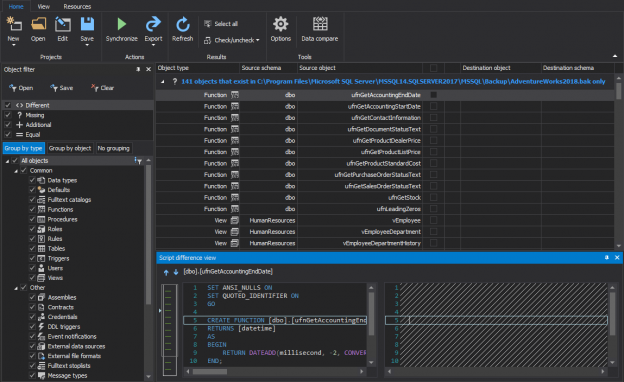
Task: Click the Assemblies icon in the tree
Action: (x=41, y=297)
